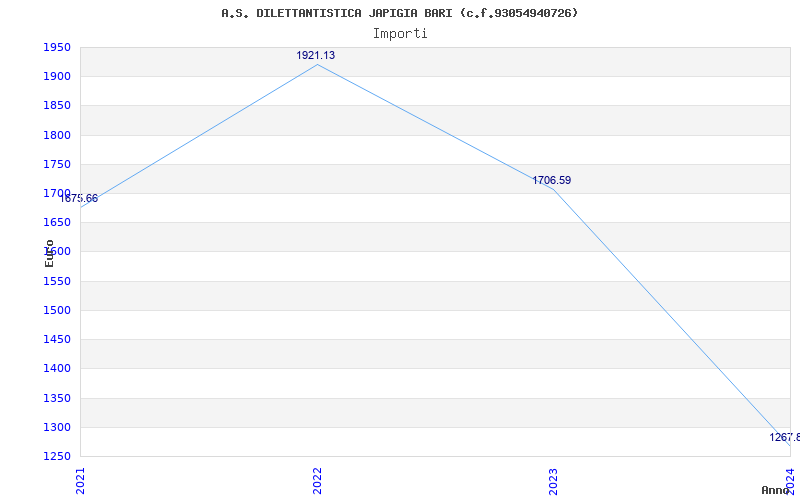This screenshot has height=500, width=800.
Task: Click the 1650 y-axis value
Action: point(57,222)
